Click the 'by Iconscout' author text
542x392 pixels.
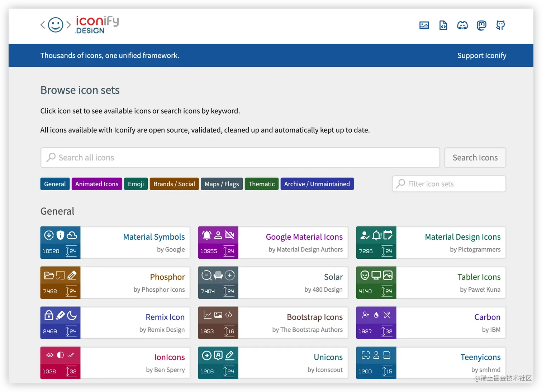coord(325,370)
